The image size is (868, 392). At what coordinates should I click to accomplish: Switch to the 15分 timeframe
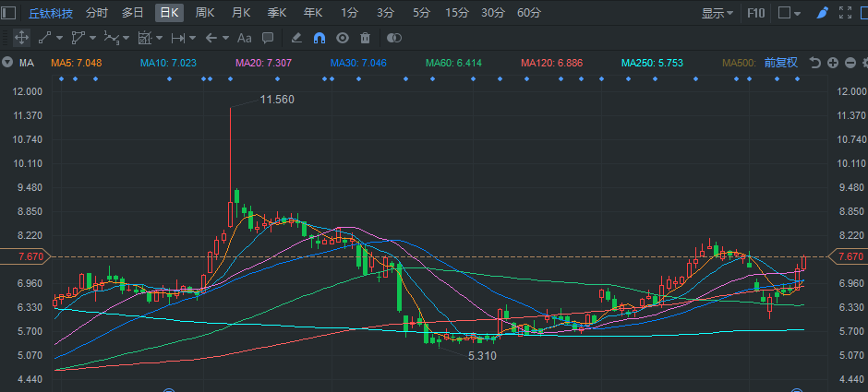(x=457, y=13)
